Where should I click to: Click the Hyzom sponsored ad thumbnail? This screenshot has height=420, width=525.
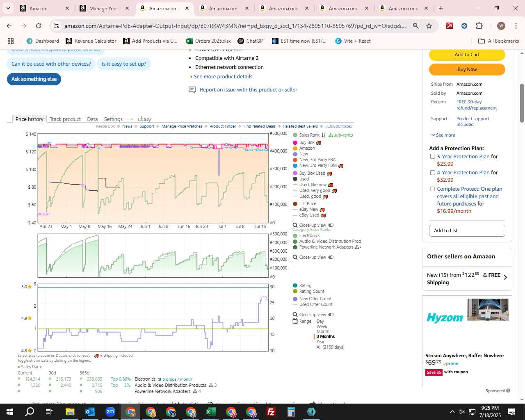488,310
